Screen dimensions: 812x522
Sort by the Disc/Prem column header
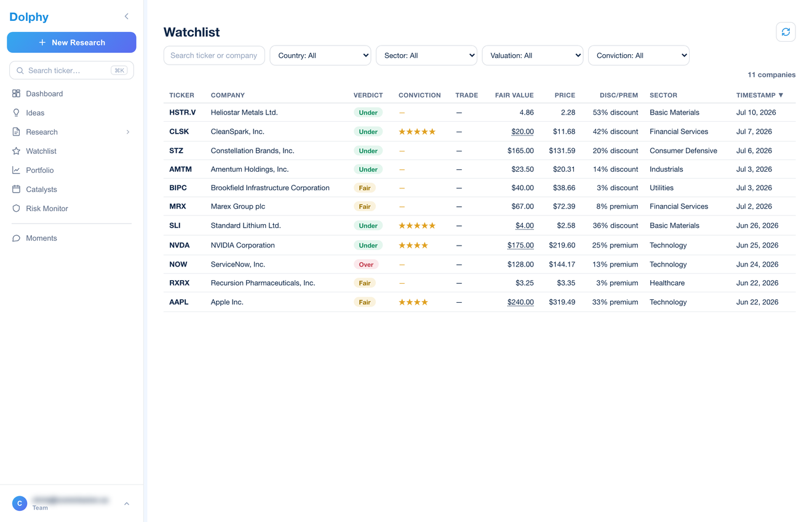pyautogui.click(x=619, y=95)
